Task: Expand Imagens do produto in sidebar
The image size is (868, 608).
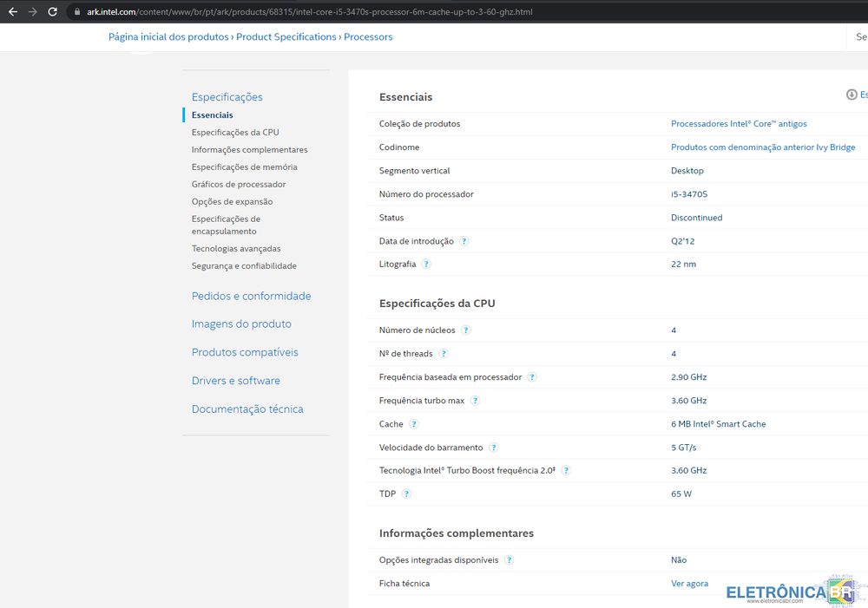Action: [x=241, y=324]
